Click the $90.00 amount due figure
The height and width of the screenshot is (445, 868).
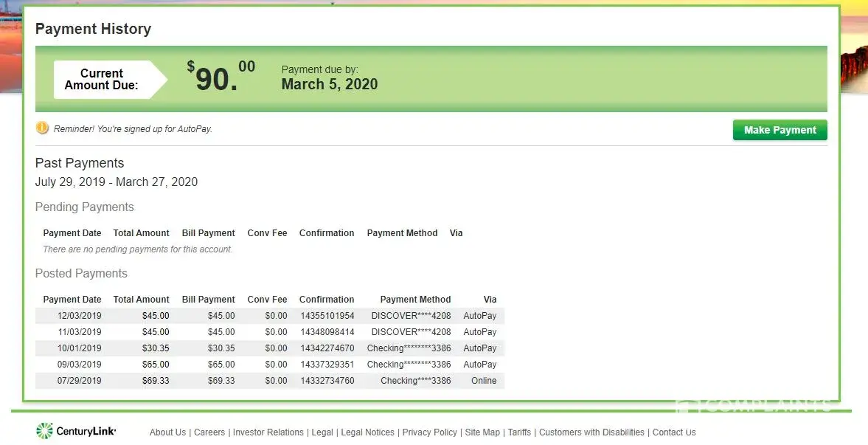click(x=221, y=77)
